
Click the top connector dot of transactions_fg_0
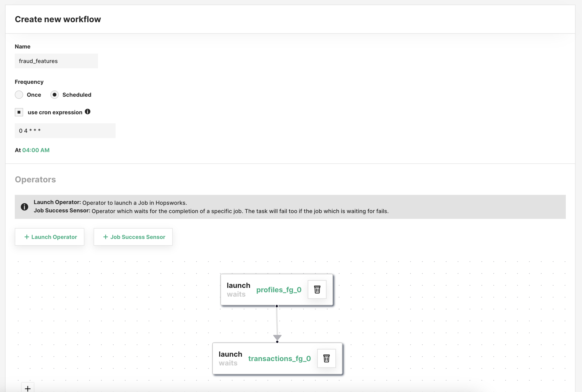coord(277,342)
